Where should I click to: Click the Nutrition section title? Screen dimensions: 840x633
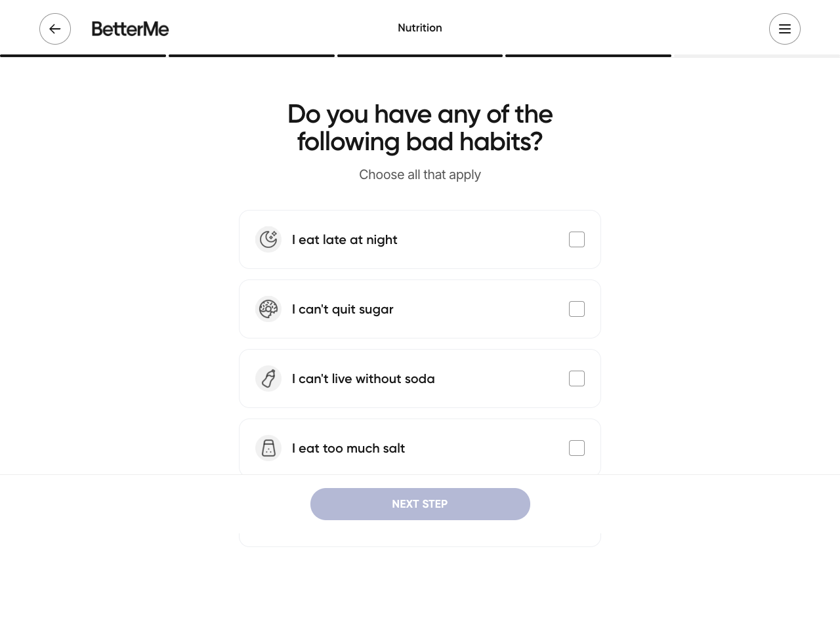click(x=420, y=28)
